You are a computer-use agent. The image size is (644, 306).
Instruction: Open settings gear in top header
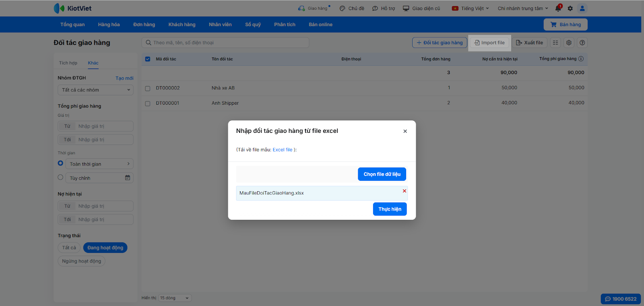tap(570, 8)
